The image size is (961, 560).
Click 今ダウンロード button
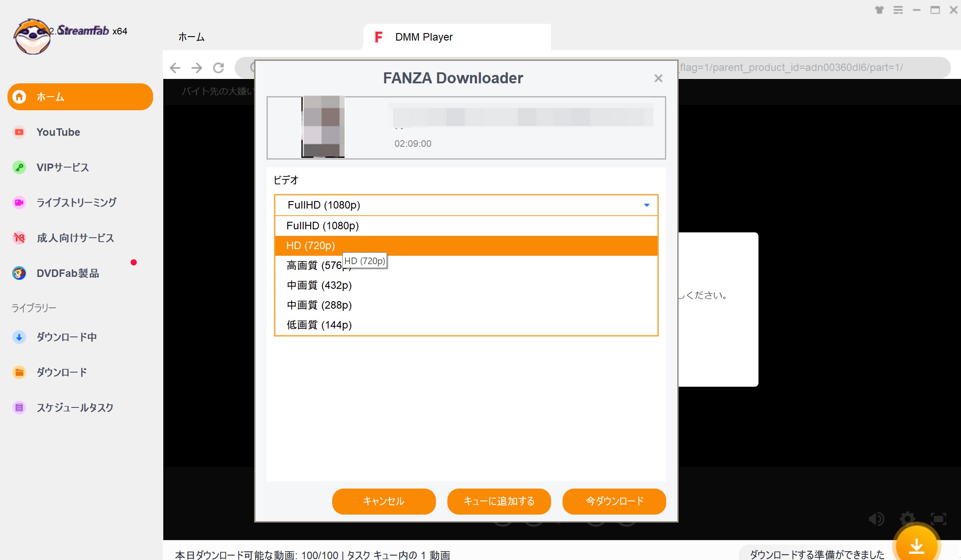(614, 501)
